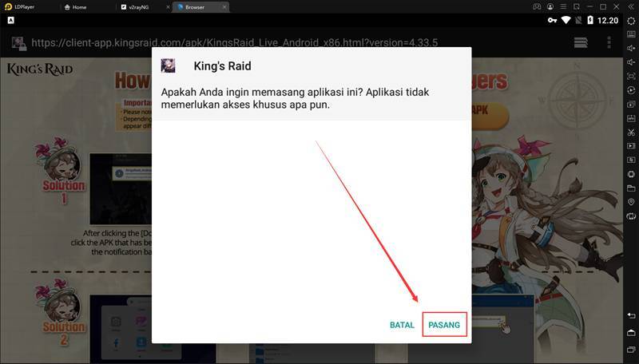Image resolution: width=639 pixels, height=364 pixels.
Task: Open the multi-instance add icon in sidebar
Action: coord(631,105)
